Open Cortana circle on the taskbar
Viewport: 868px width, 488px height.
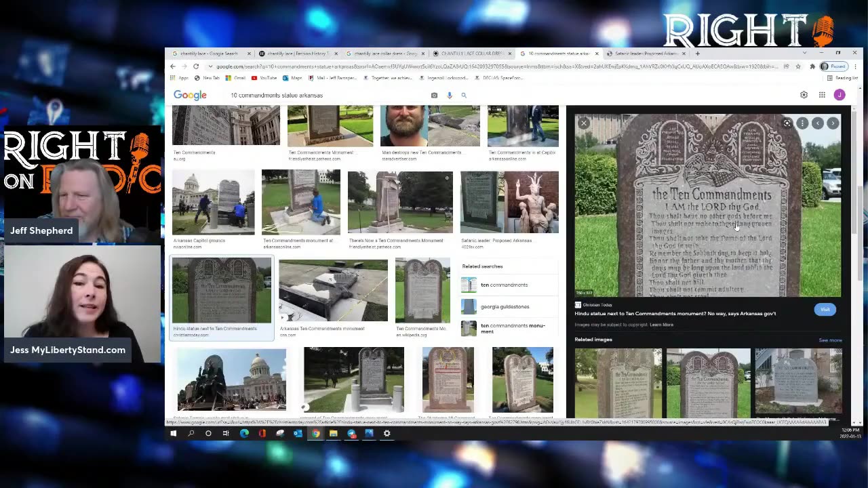(208, 434)
